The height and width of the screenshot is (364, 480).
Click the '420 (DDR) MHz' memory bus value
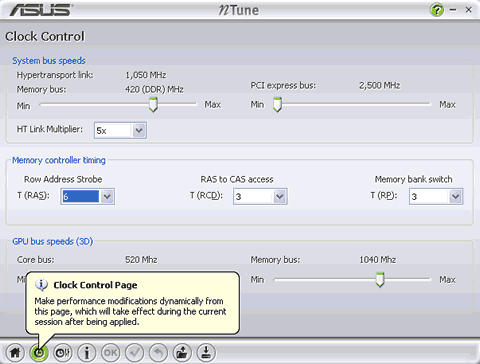(x=154, y=89)
